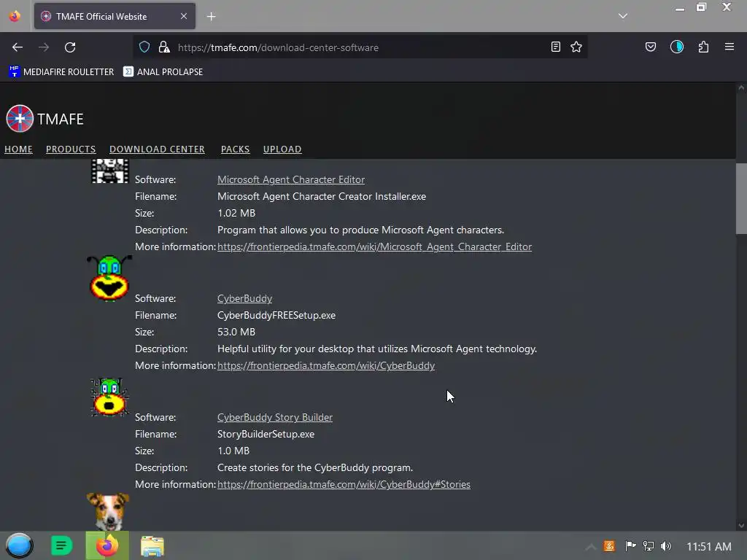747x560 pixels.
Task: Click the 53.0 MB size value
Action: 236,332
